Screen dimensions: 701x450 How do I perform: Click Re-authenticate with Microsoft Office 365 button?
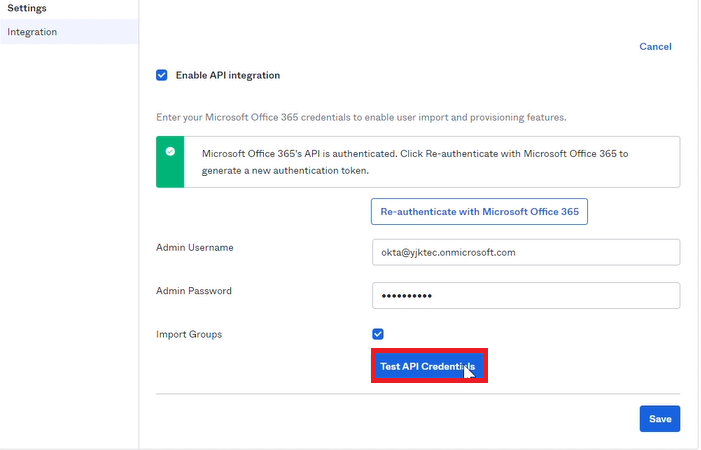479,211
